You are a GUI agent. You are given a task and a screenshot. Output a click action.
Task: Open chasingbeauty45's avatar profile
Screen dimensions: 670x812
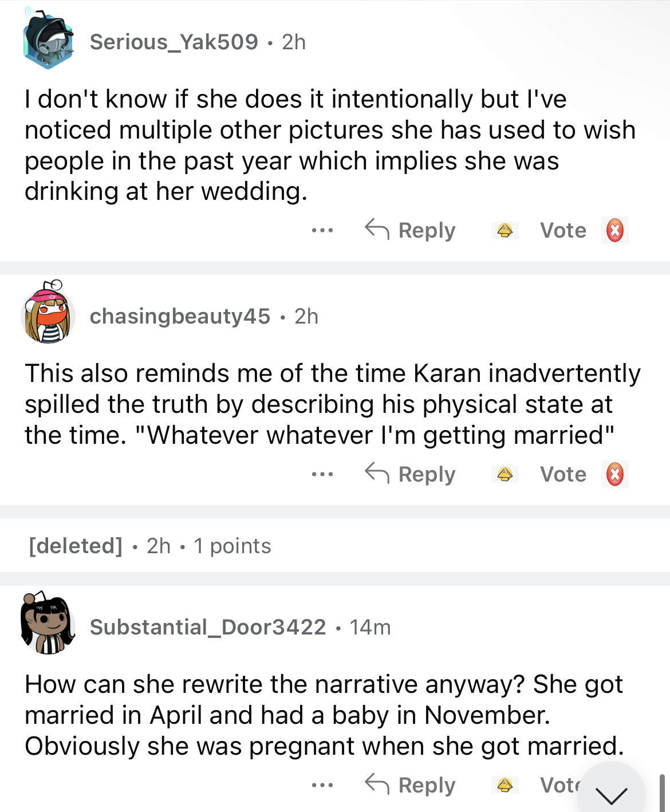49,314
